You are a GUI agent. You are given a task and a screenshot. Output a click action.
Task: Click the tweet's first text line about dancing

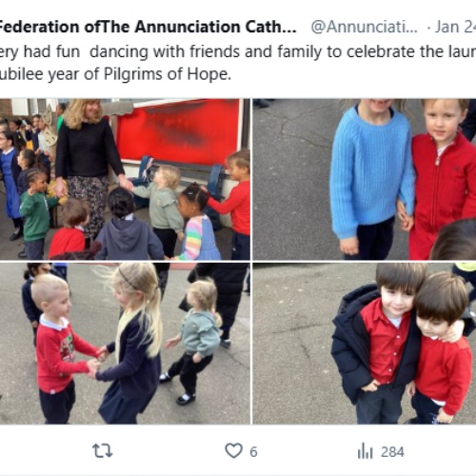(238, 51)
